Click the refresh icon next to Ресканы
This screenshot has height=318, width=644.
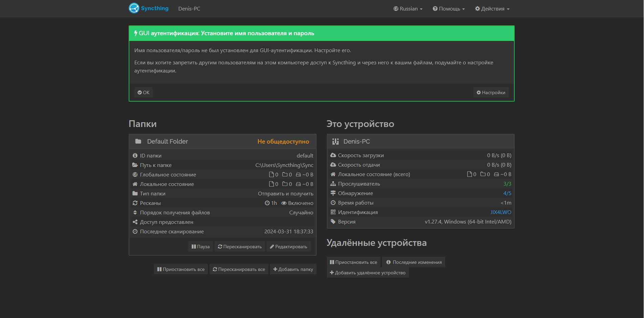pos(135,203)
